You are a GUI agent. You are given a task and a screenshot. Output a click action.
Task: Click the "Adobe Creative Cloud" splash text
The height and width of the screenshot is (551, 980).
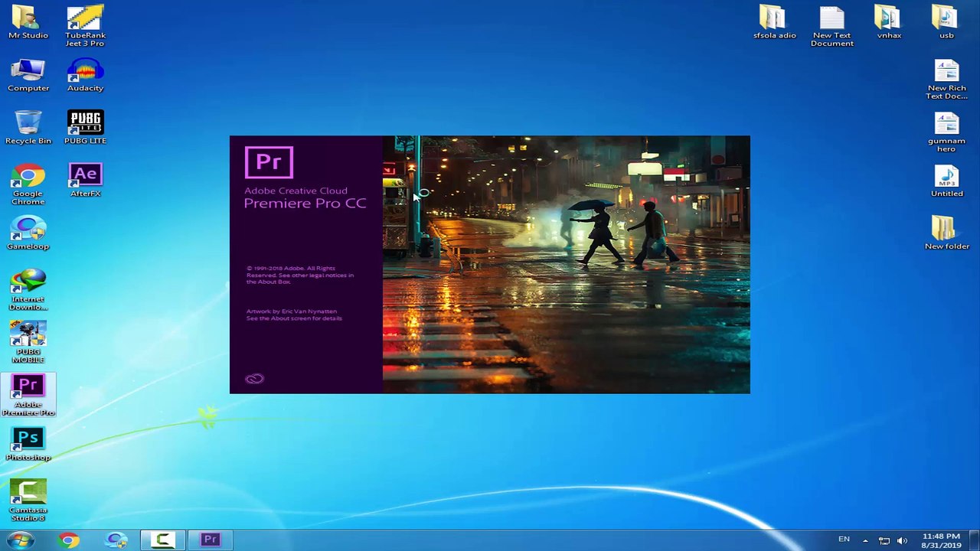pyautogui.click(x=296, y=191)
